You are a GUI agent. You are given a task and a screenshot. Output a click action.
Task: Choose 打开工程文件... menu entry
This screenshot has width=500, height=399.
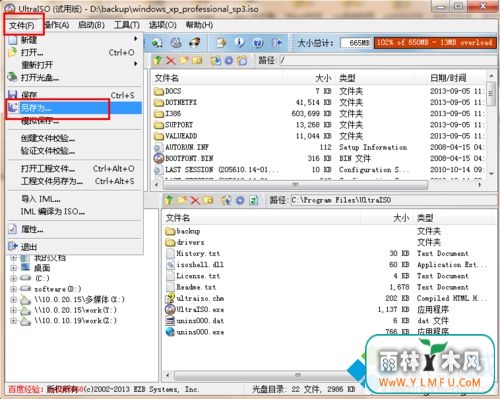point(74,169)
